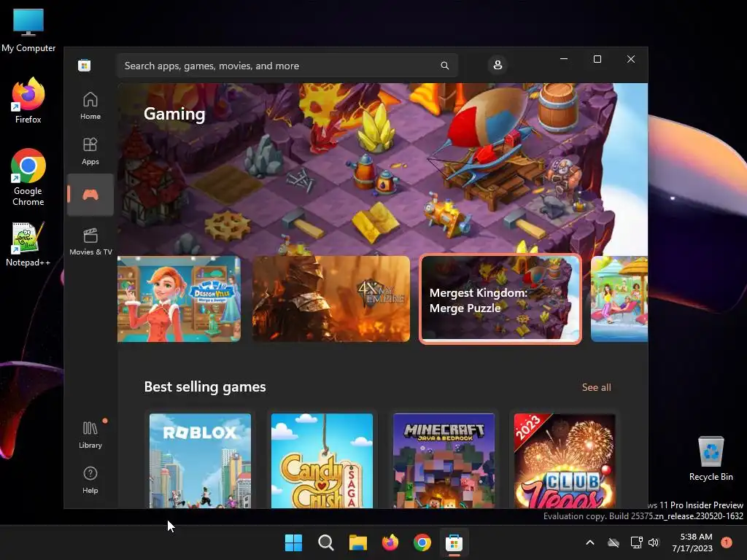The width and height of the screenshot is (747, 560).
Task: Click See all for best selling games
Action: [x=596, y=387]
